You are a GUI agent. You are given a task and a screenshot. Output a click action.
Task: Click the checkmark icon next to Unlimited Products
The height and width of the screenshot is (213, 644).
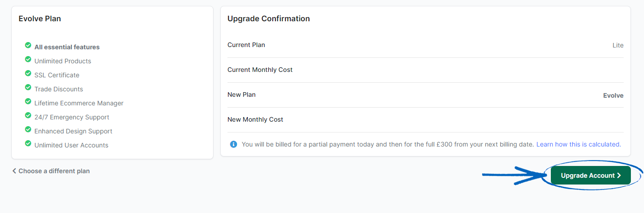(28, 60)
